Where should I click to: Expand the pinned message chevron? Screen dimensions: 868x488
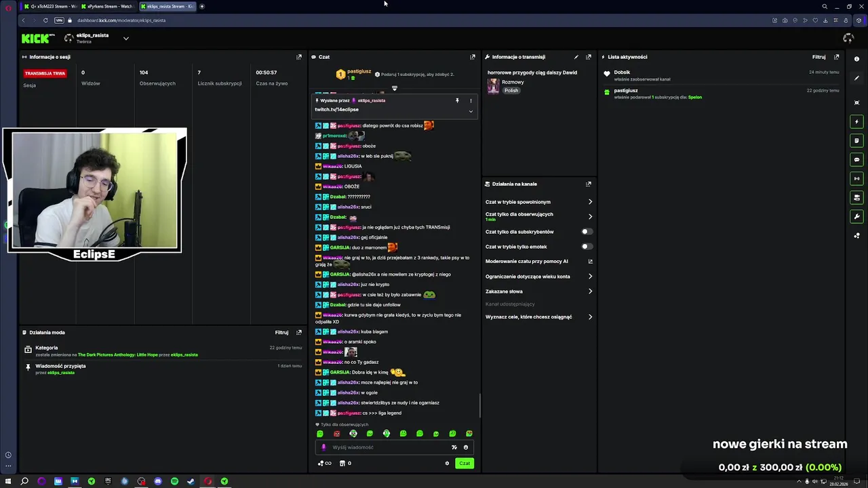coord(471,112)
